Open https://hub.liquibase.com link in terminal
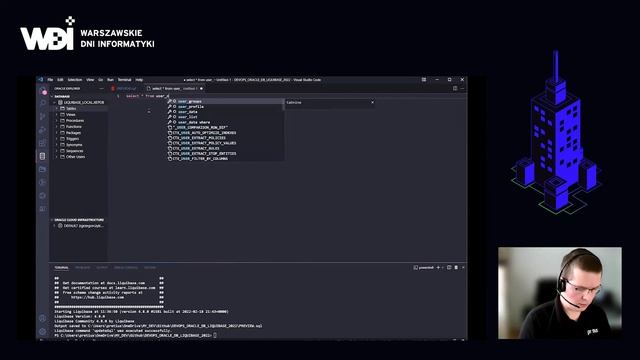The image size is (640, 360). [x=97, y=298]
